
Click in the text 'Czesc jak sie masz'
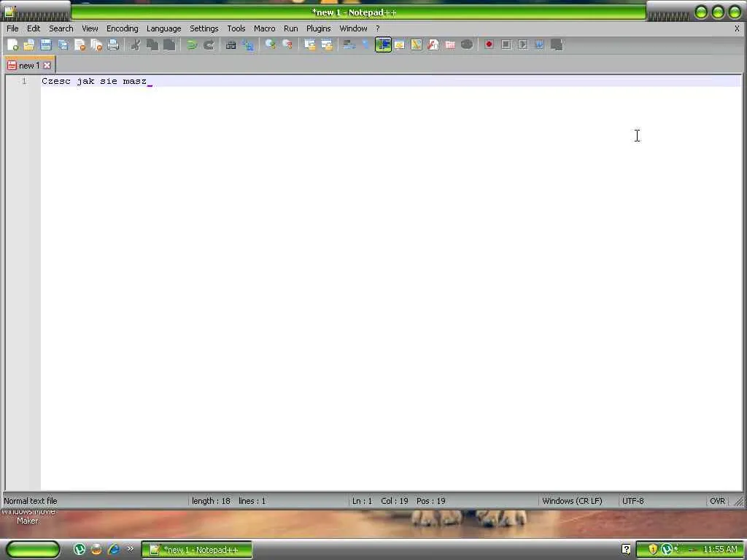pos(94,81)
